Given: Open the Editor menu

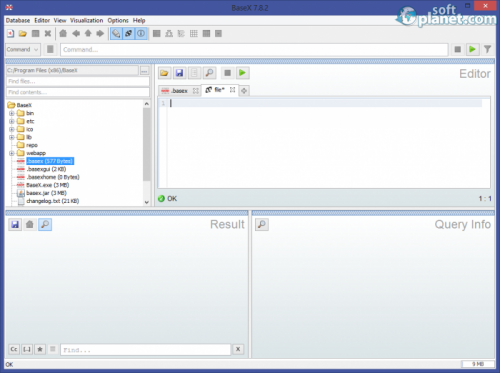Looking at the screenshot, I should coord(42,20).
